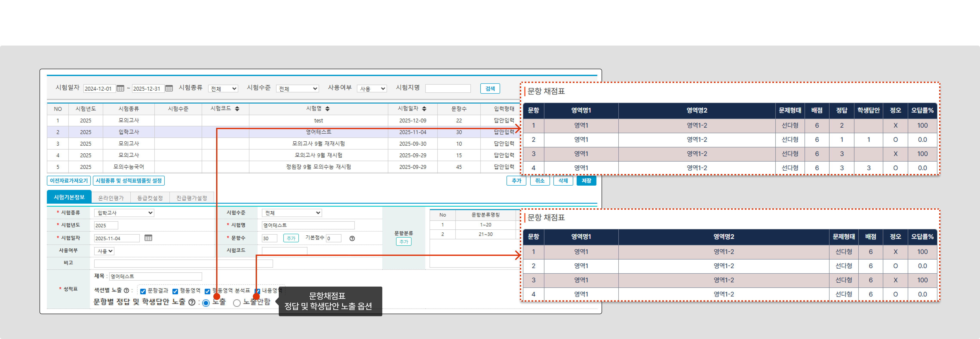980x339 pixels.
Task: Open the form's 시험일자 calendar icon
Action: click(148, 238)
